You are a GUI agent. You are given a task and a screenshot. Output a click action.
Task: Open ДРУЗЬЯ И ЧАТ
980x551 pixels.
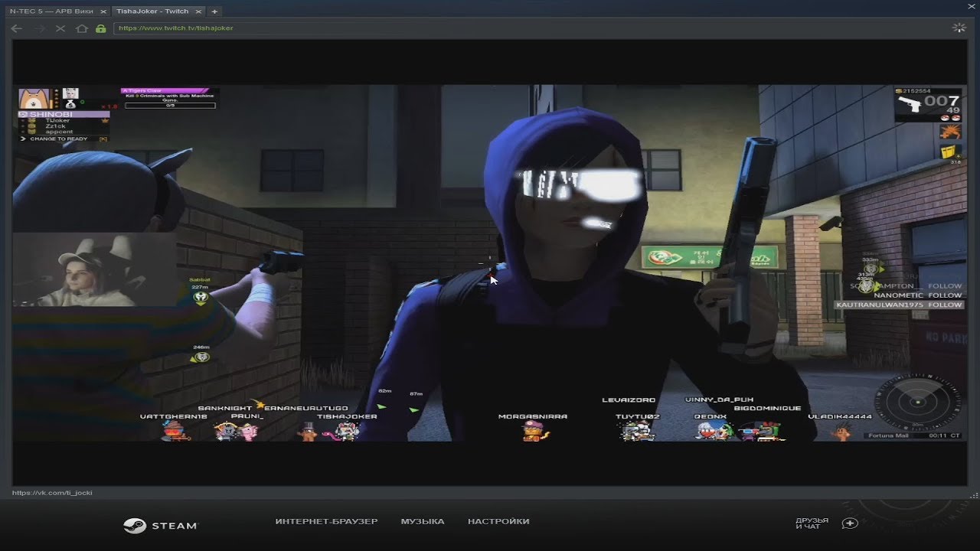812,523
